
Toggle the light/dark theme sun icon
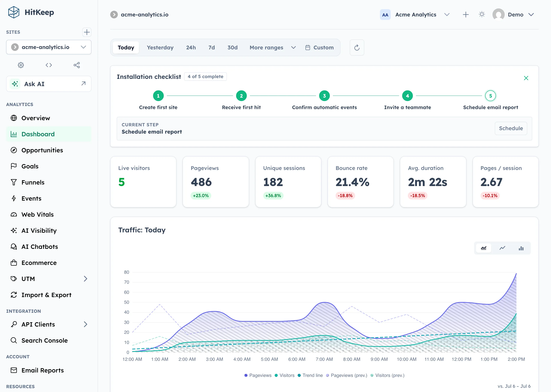point(482,15)
